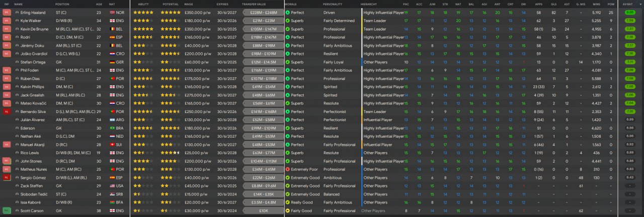Click Scott Carson's yellow Fairly Good morale icon

pos(287,210)
